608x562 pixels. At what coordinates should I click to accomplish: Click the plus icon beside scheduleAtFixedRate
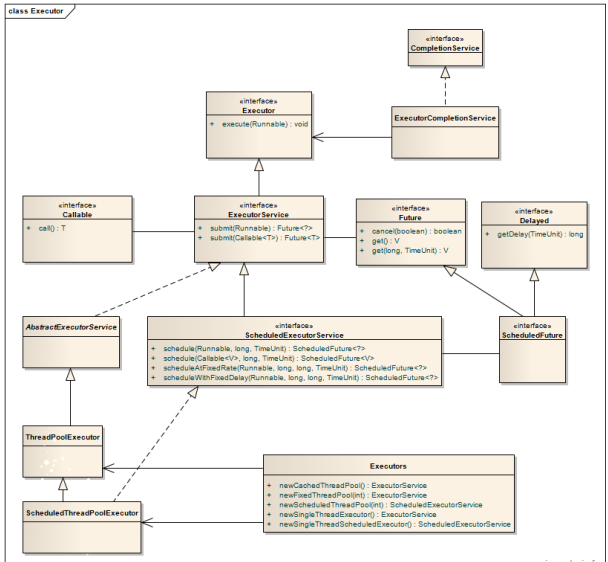coord(154,368)
